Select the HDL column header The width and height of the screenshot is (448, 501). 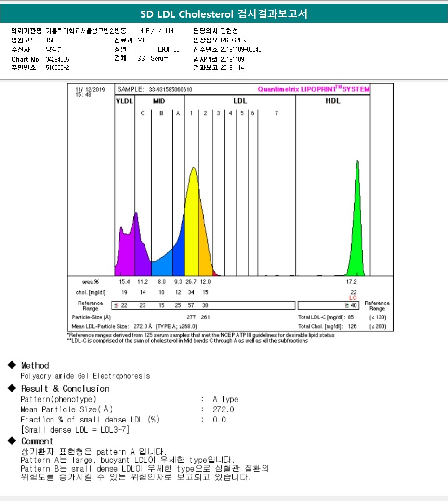(x=333, y=101)
